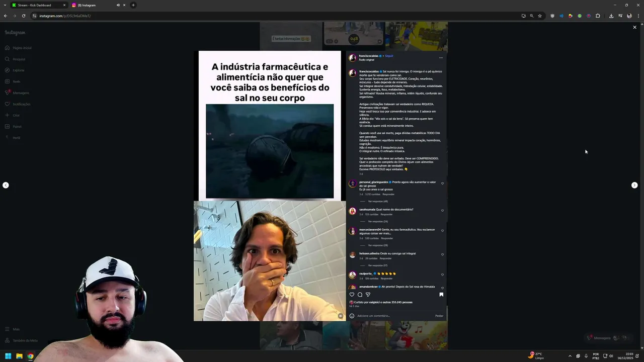The height and width of the screenshot is (362, 644).
Task: Like the Instagram post with heart icon
Action: point(352,295)
